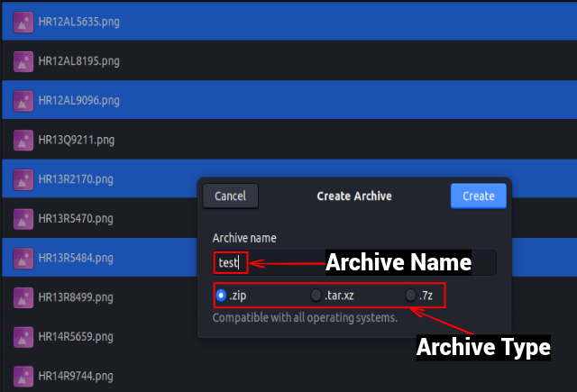Image resolution: width=577 pixels, height=392 pixels.
Task: Select the HR14R9744.png file name
Action: [76, 375]
